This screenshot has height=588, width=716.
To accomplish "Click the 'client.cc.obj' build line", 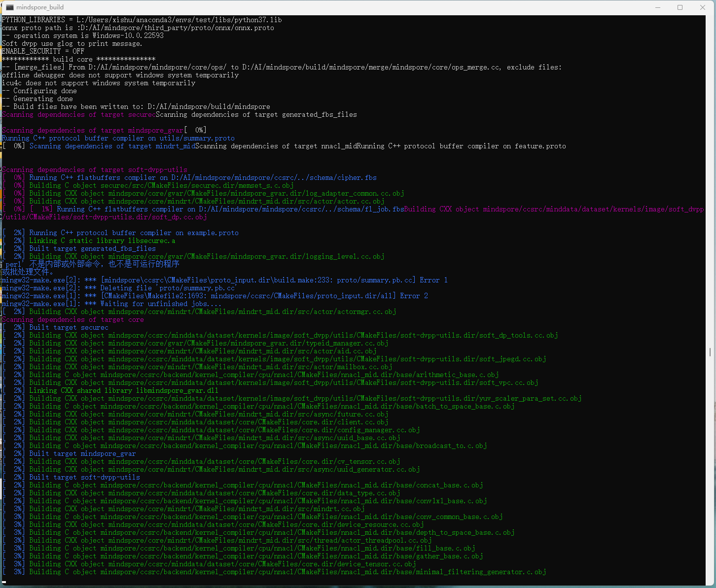I will (195, 422).
